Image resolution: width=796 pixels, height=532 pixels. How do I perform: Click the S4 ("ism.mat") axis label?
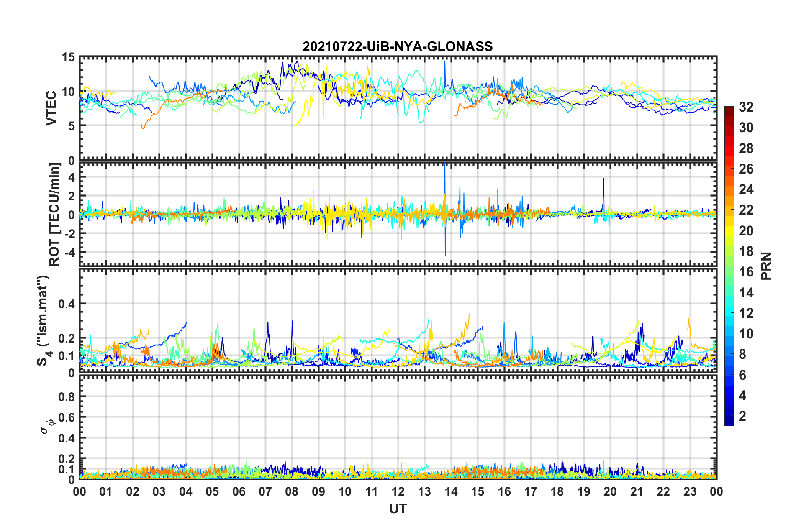click(x=44, y=320)
